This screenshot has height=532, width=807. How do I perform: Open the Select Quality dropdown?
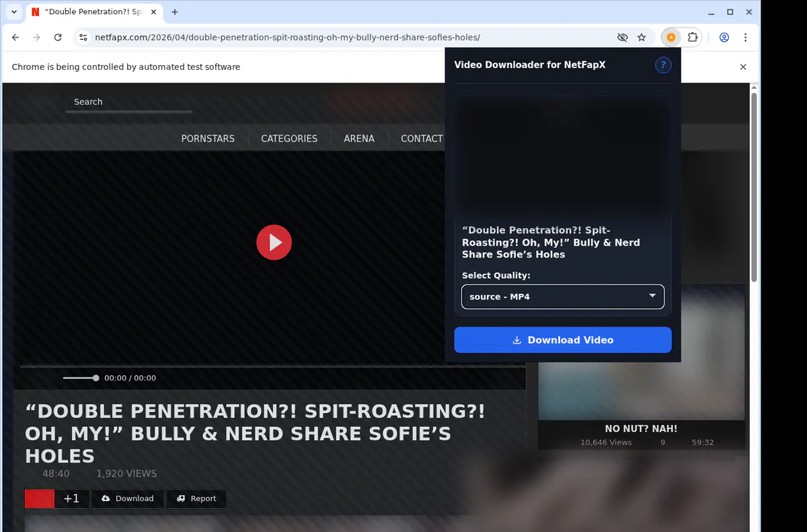563,297
